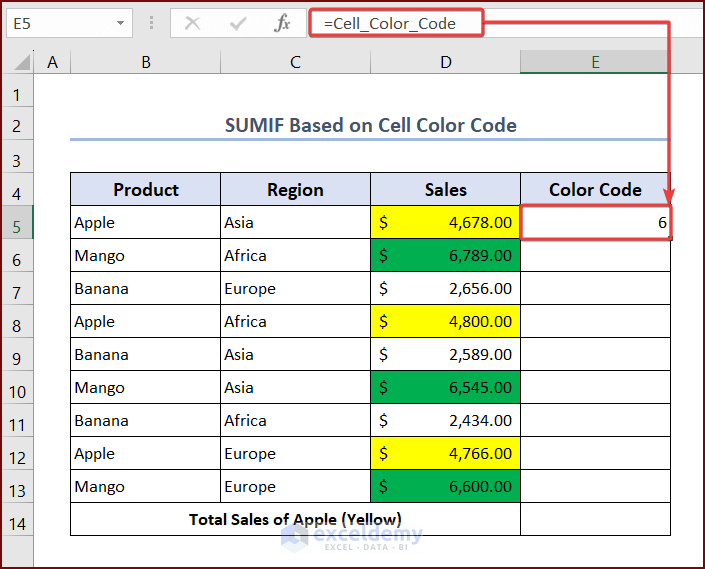Click green sales cell 6,789.00
Image resolution: width=705 pixels, height=569 pixels.
pyautogui.click(x=445, y=256)
